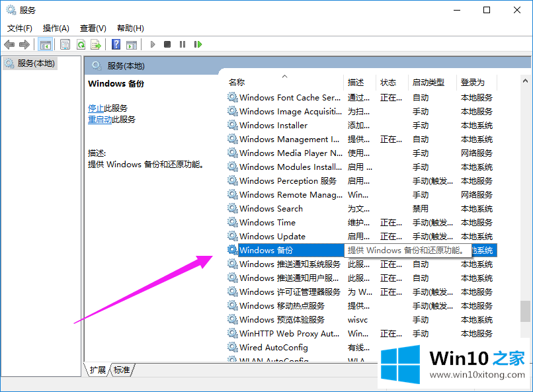533x392 pixels.
Task: Select Windows 移动热点服务 row
Action: click(362, 305)
